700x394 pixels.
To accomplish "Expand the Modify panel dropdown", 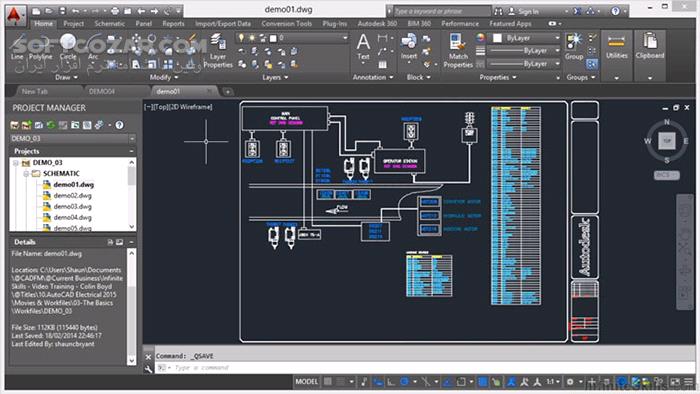I will pos(164,77).
